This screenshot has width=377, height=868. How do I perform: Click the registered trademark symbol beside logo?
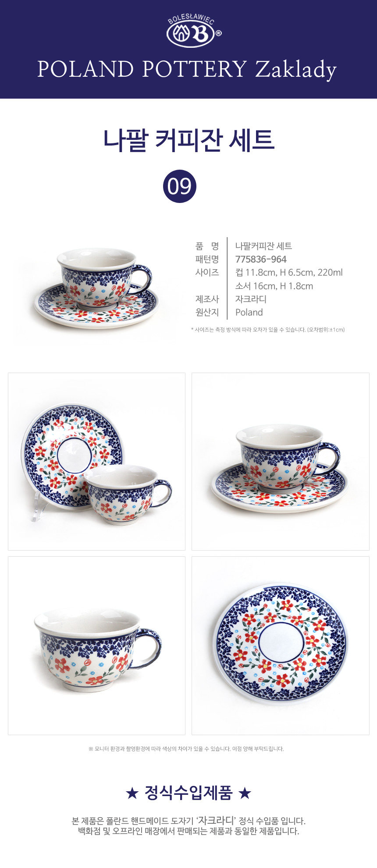point(218,33)
